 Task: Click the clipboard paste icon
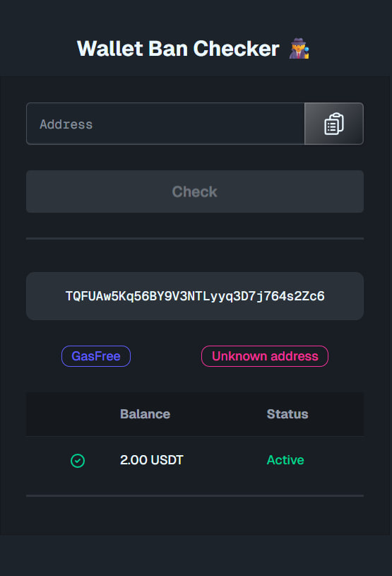tap(334, 124)
